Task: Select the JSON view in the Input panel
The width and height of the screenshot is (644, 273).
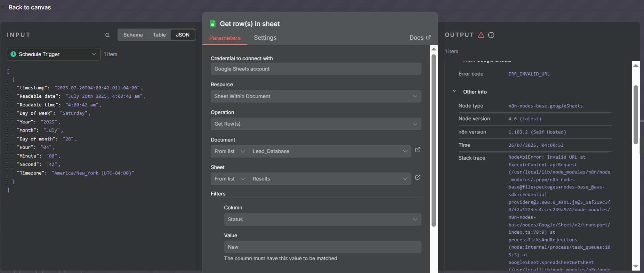Action: point(183,35)
